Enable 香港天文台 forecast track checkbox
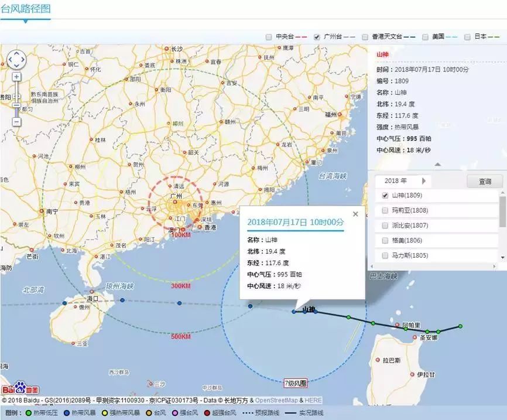The image size is (507, 420). click(365, 37)
